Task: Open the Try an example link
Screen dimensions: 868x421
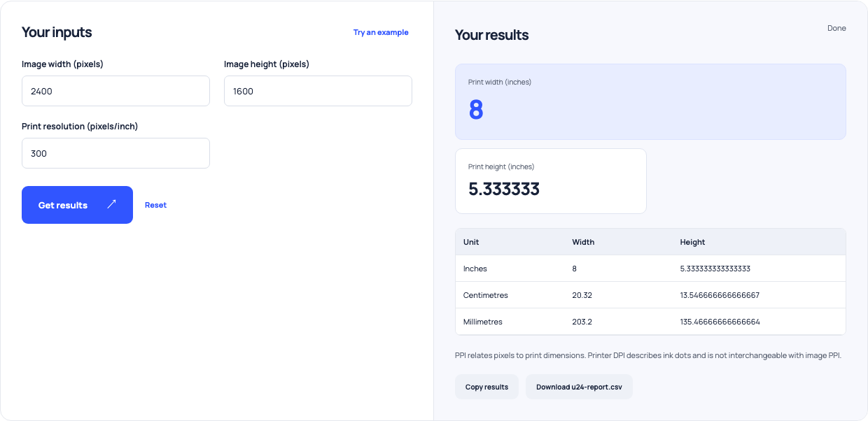Action: 381,32
